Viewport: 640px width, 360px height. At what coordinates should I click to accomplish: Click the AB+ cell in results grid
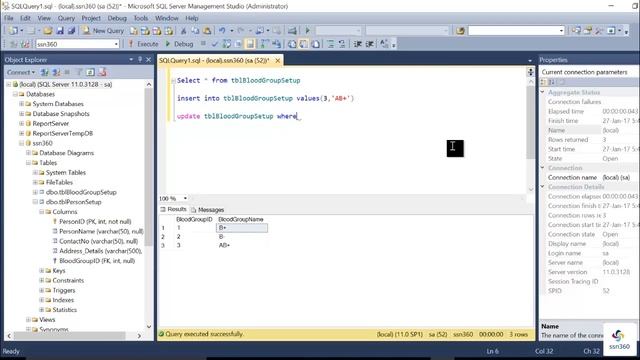(224, 245)
